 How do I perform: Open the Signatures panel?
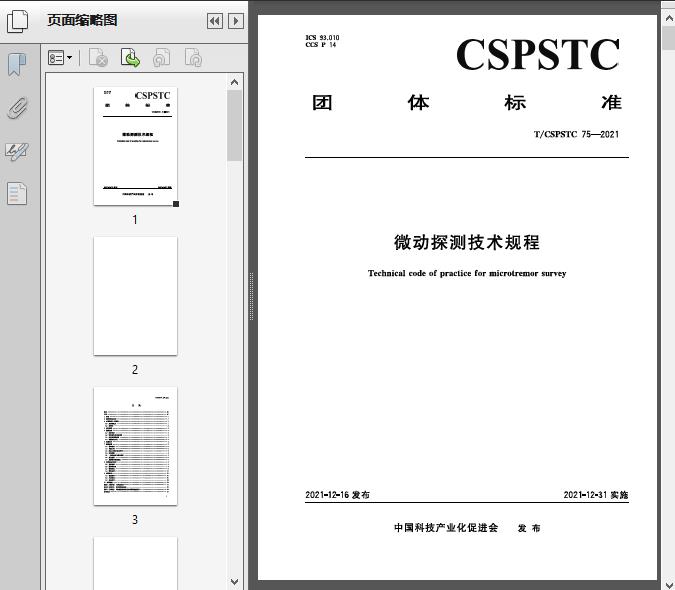click(17, 151)
